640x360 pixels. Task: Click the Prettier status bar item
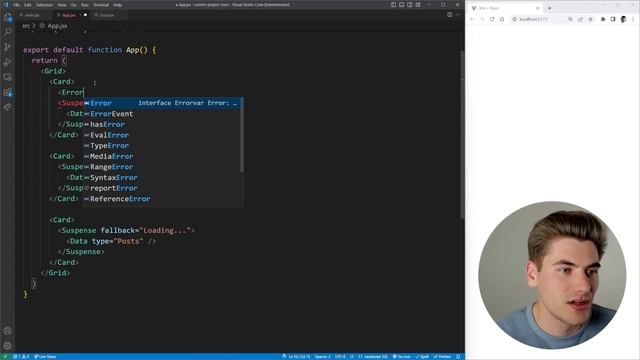pyautogui.click(x=442, y=356)
